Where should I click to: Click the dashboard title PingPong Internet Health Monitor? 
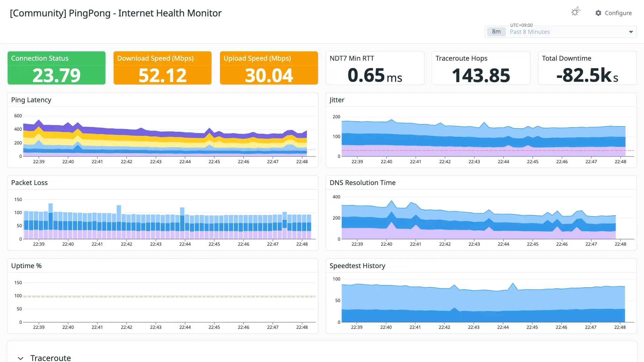coord(116,13)
